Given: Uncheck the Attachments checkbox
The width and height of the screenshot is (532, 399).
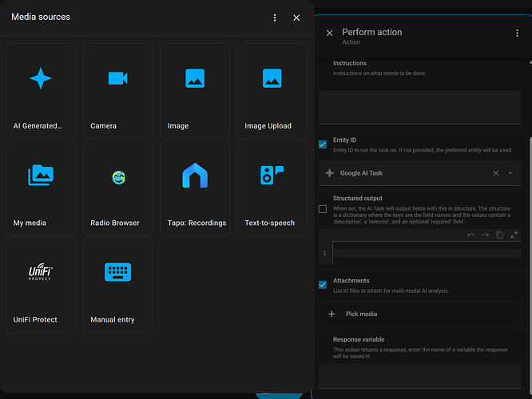Looking at the screenshot, I should point(323,285).
